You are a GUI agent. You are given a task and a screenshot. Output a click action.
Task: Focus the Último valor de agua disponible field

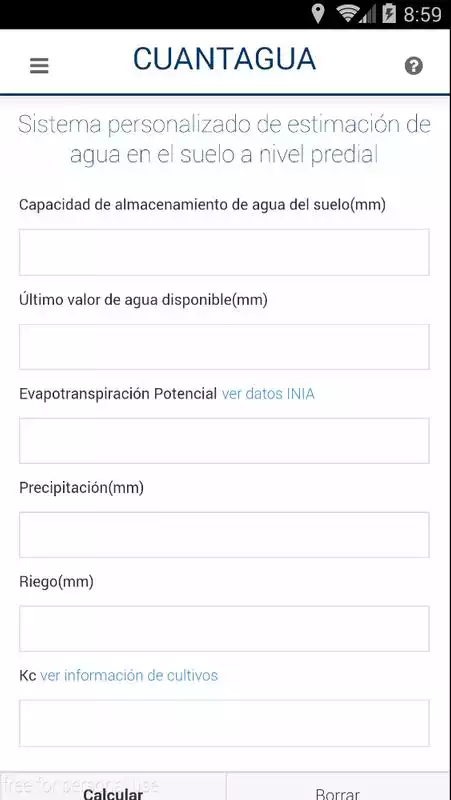[224, 347]
